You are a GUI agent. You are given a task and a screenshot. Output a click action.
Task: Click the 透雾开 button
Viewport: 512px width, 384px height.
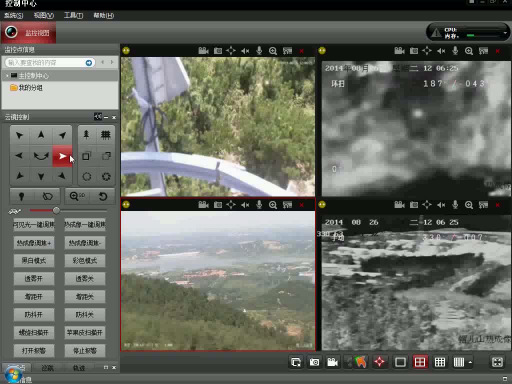[x=34, y=279]
